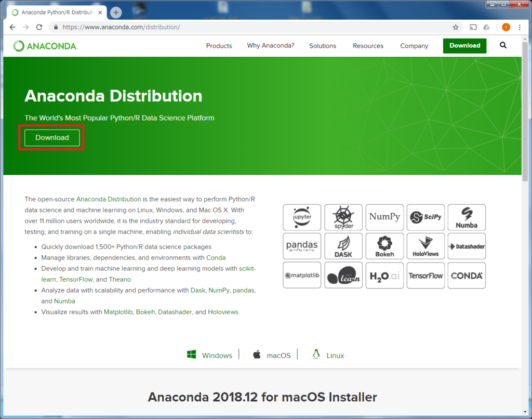
Task: Follow the Bokeh text link in list
Action: (x=145, y=312)
